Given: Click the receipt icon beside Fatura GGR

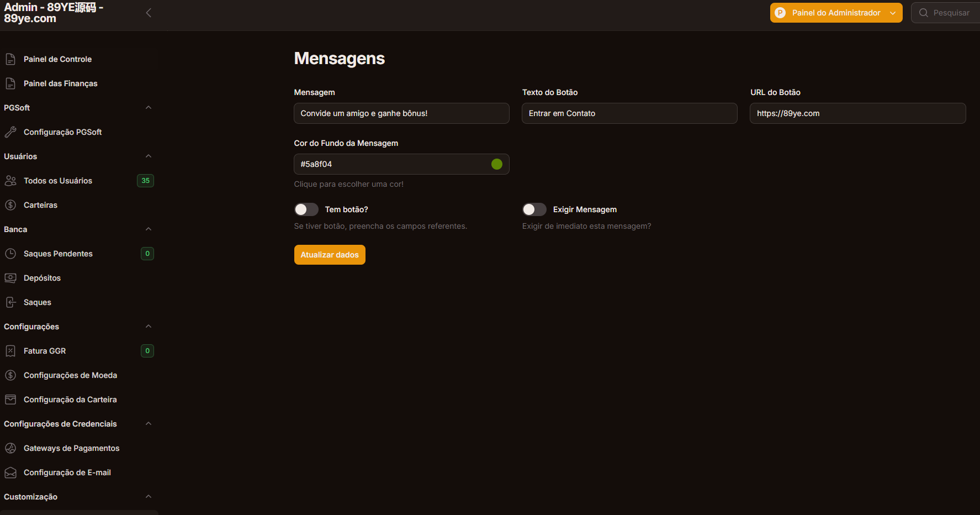Looking at the screenshot, I should 10,351.
